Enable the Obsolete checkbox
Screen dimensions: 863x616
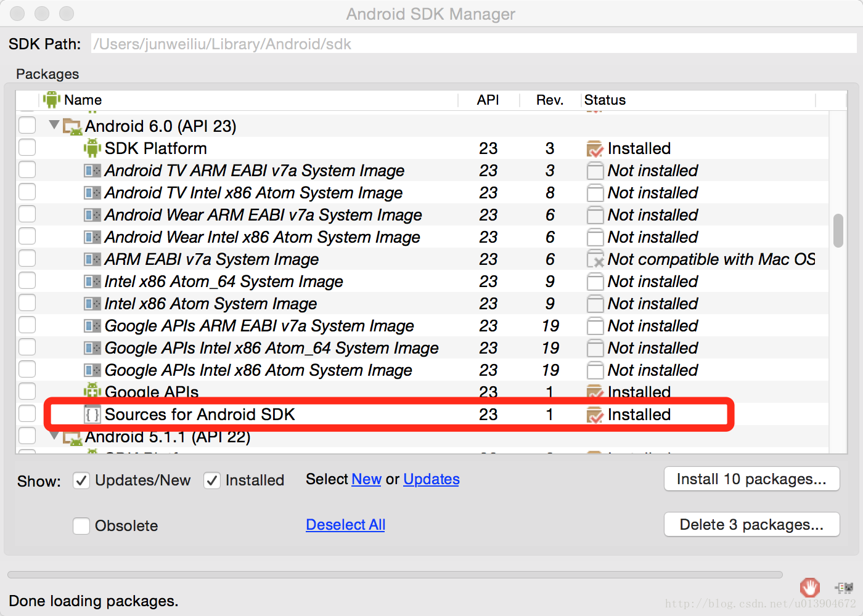point(81,526)
